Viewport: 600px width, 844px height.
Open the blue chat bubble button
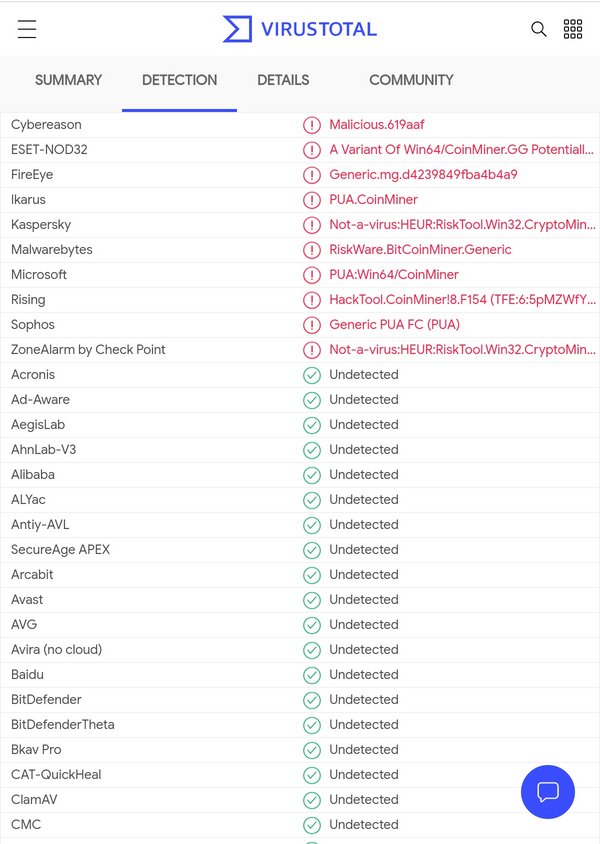(x=548, y=792)
